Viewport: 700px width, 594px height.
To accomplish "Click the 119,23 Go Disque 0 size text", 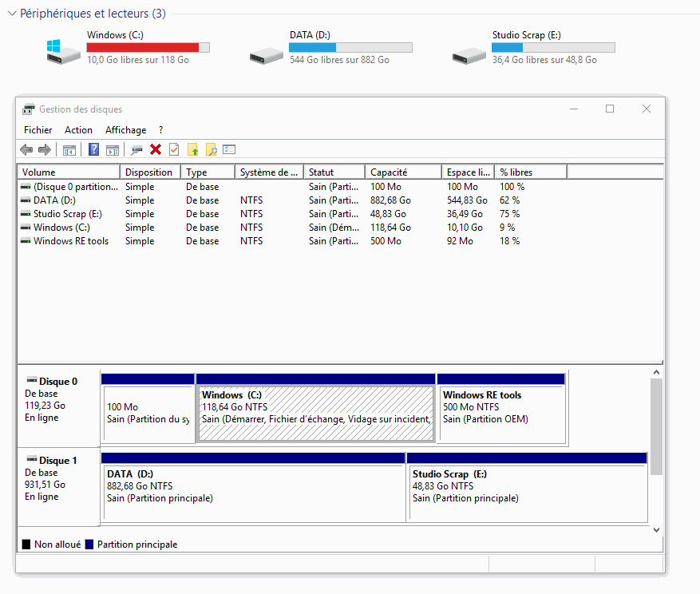I will pos(45,405).
